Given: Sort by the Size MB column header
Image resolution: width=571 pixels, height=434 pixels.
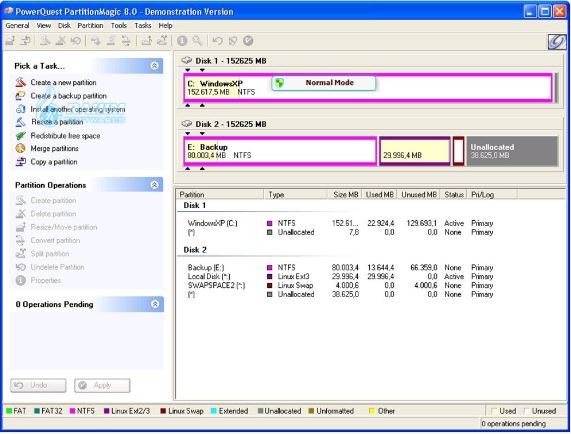Looking at the screenshot, I should (344, 194).
